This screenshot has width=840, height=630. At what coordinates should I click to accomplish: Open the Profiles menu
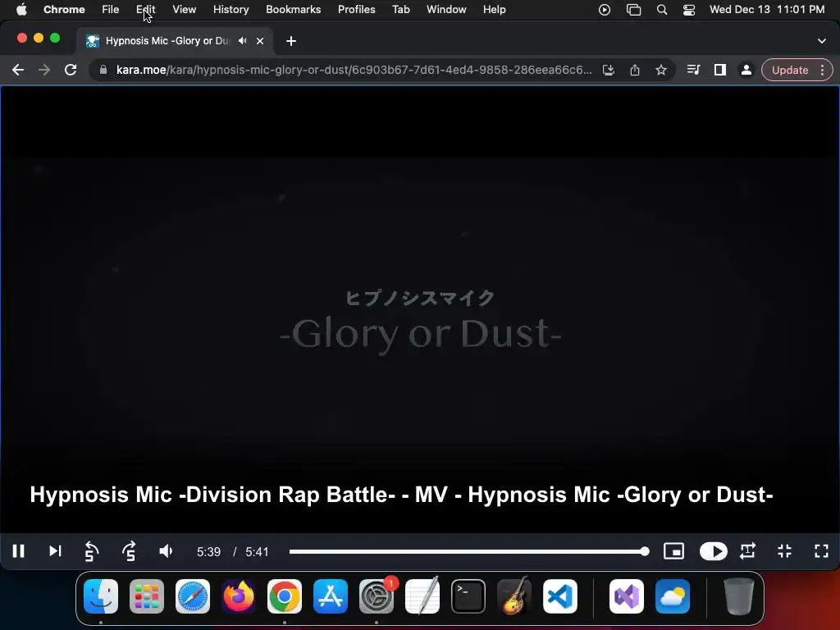click(357, 10)
